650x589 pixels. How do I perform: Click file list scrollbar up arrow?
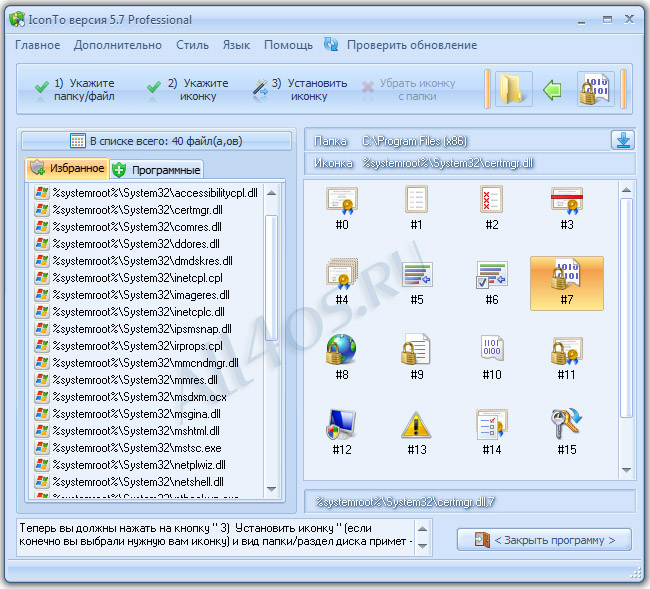click(x=272, y=192)
